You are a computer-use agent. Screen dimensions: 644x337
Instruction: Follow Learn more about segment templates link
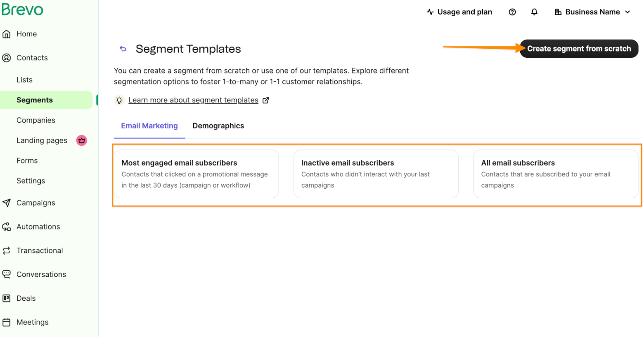pos(193,100)
